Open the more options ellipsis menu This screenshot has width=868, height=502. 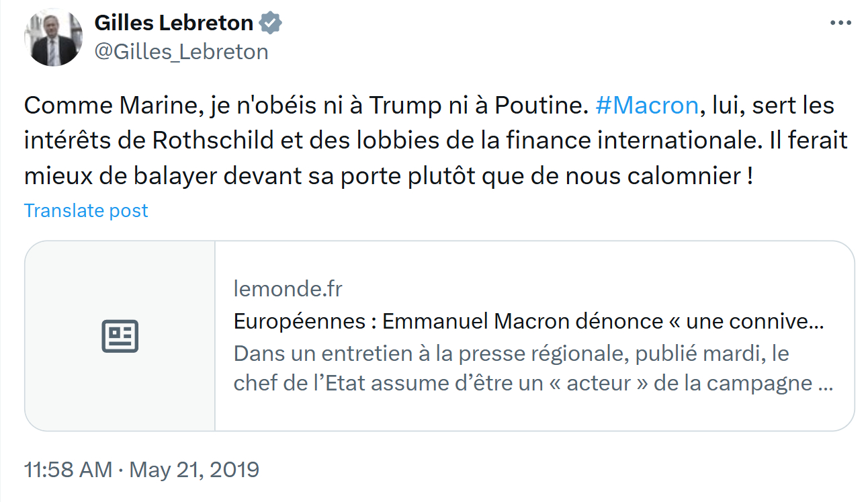(x=840, y=23)
